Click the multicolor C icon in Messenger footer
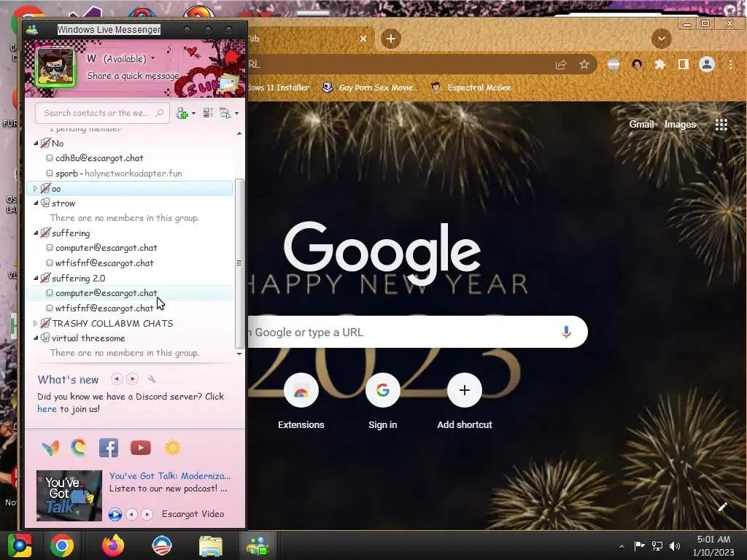 [79, 448]
